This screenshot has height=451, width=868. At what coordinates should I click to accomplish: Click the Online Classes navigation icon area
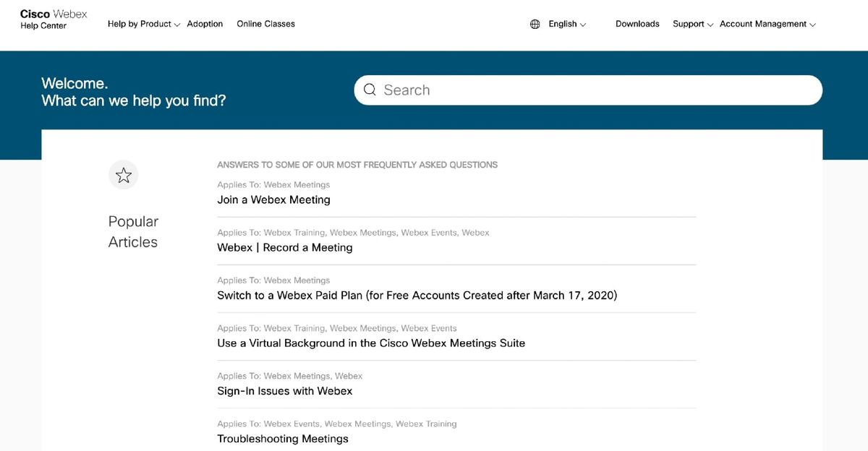265,24
